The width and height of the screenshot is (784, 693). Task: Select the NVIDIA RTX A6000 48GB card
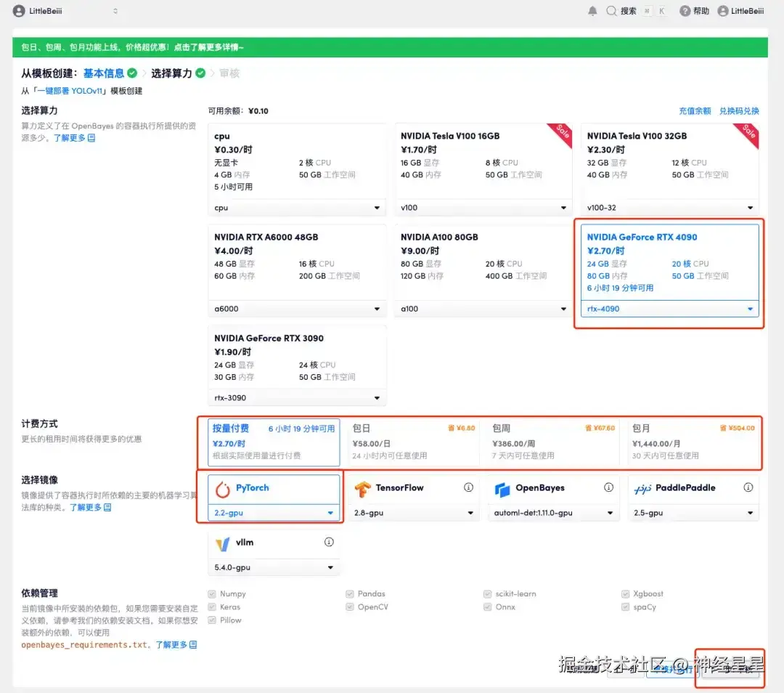pyautogui.click(x=297, y=271)
